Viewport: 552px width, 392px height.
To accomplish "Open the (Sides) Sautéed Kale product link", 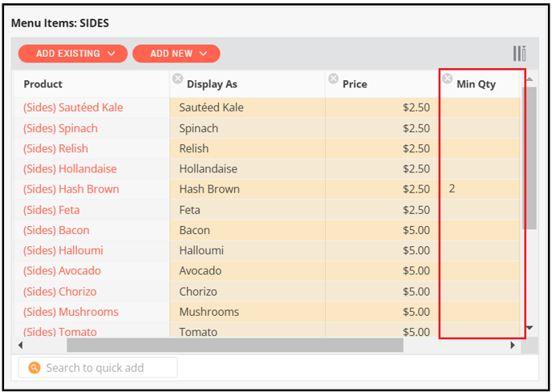I will pyautogui.click(x=73, y=107).
